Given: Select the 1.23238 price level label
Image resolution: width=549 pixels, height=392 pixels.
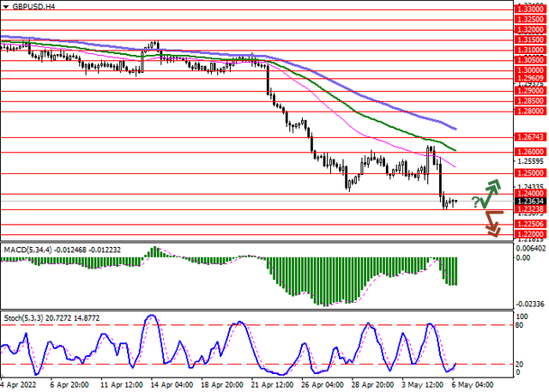Looking at the screenshot, I should [530, 209].
